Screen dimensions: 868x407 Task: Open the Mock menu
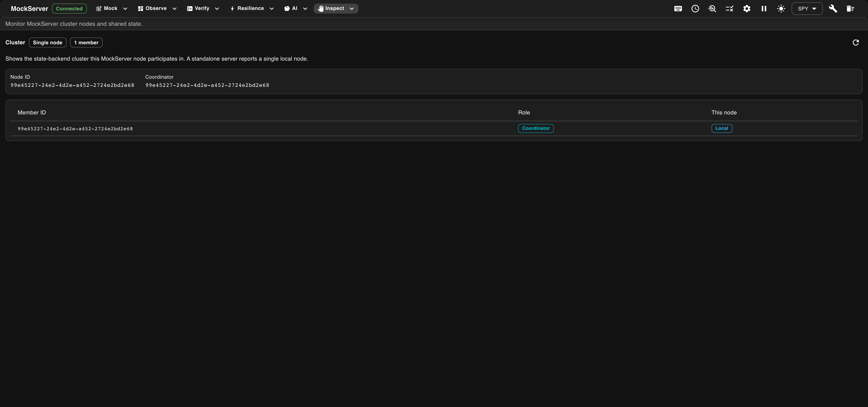click(x=112, y=8)
